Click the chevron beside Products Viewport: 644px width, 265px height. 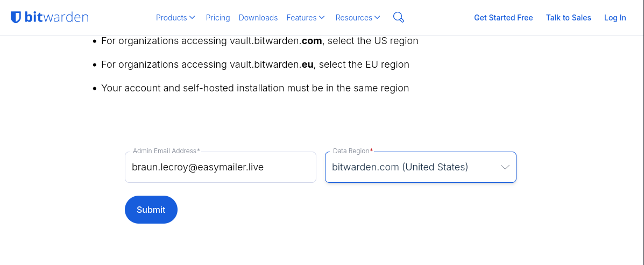(193, 18)
